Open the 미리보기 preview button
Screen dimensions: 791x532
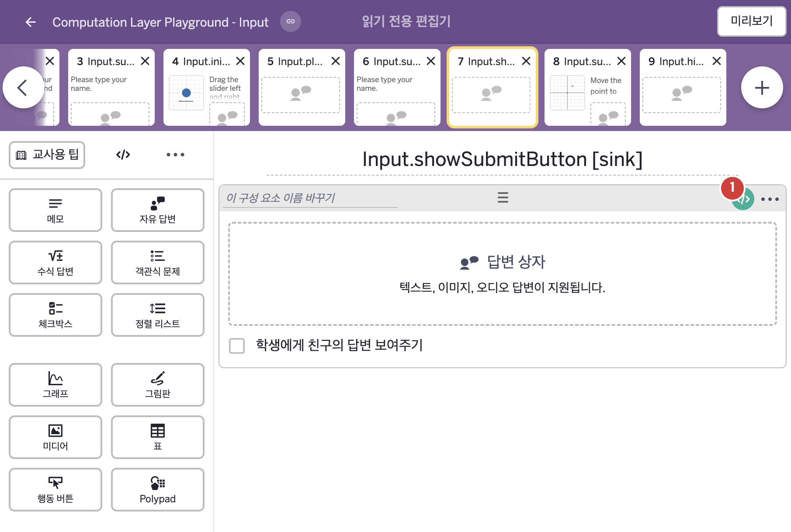(752, 21)
